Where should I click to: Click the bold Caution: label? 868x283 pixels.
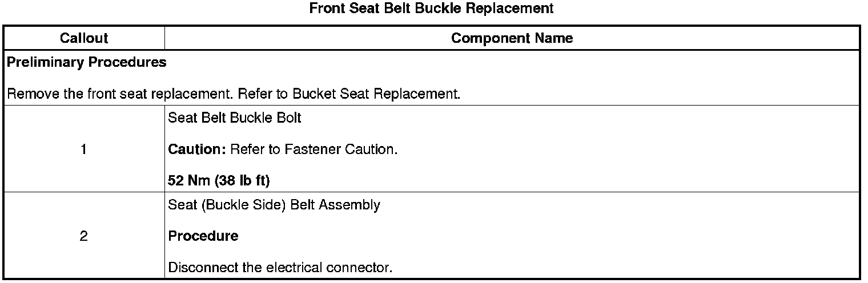pos(197,149)
